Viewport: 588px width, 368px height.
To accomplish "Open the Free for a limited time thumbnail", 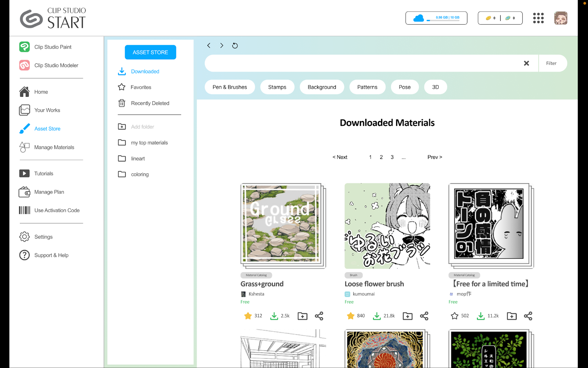I will pos(491,226).
